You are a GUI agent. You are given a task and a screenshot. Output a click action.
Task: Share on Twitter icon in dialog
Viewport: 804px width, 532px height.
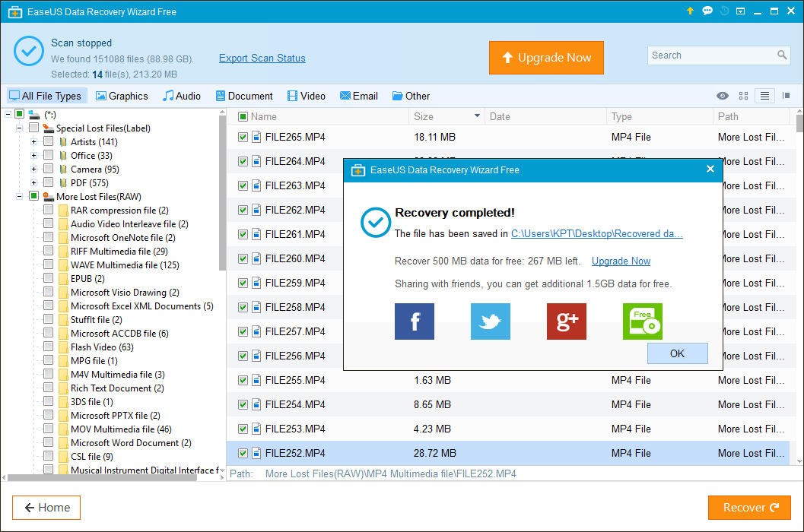click(490, 321)
